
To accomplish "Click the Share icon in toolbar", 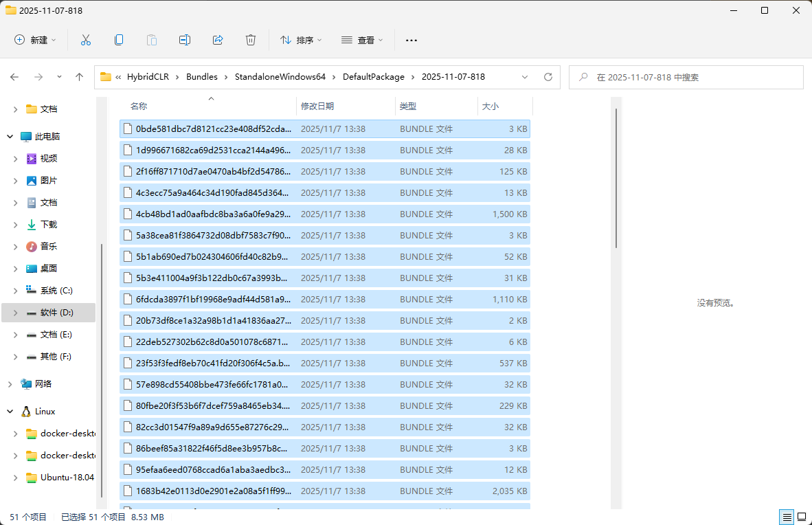I will point(218,40).
